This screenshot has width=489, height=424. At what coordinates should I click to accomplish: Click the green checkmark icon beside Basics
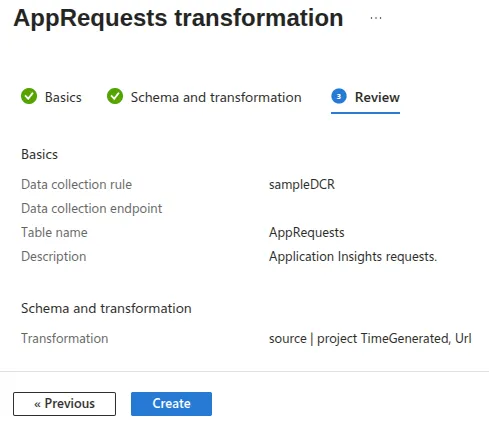tap(29, 96)
